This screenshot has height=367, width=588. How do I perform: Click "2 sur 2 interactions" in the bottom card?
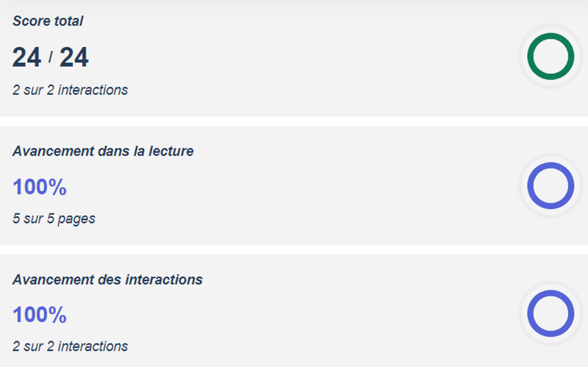coord(70,346)
